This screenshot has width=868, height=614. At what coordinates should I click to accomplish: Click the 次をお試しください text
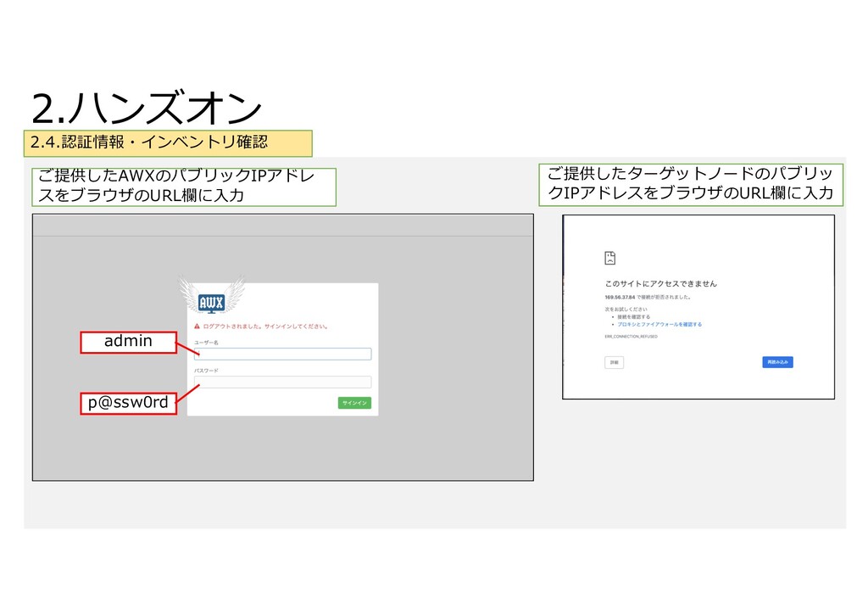pos(626,310)
